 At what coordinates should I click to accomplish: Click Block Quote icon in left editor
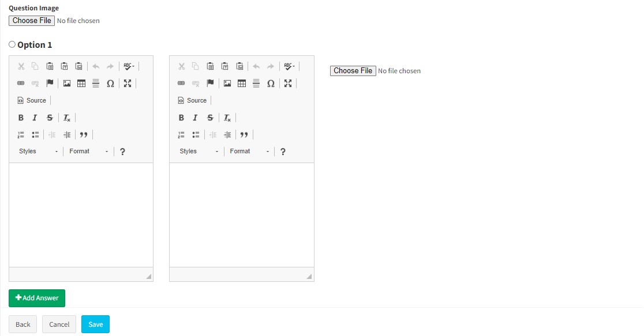84,135
